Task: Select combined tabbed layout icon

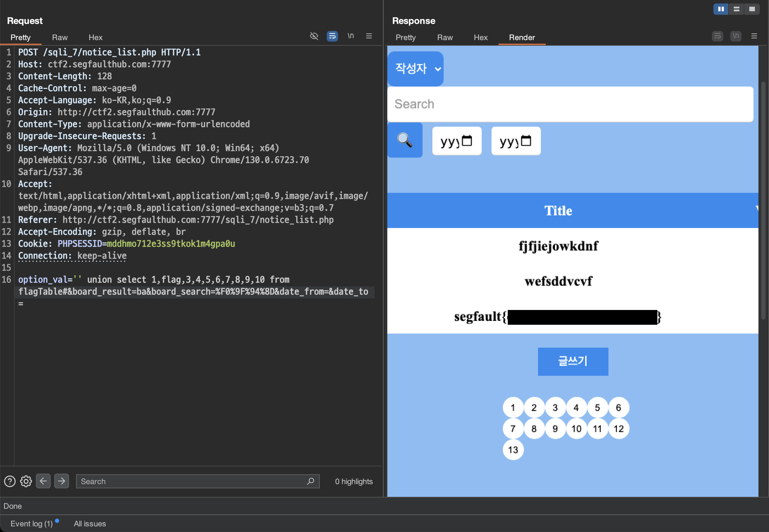Action: click(x=752, y=9)
